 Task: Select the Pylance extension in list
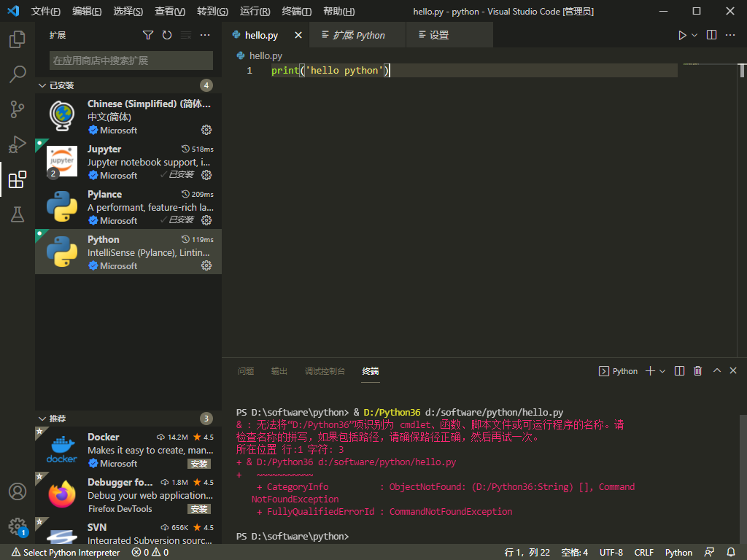tap(128, 206)
